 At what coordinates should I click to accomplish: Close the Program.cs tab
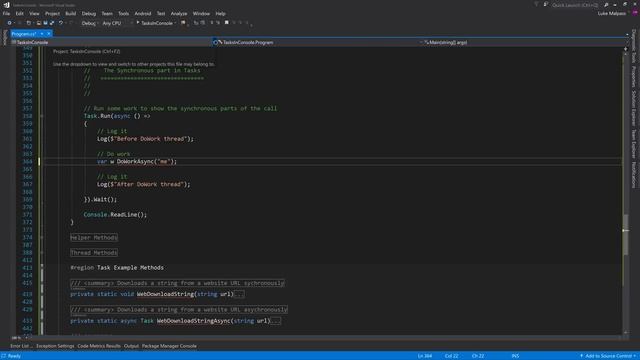click(x=49, y=34)
